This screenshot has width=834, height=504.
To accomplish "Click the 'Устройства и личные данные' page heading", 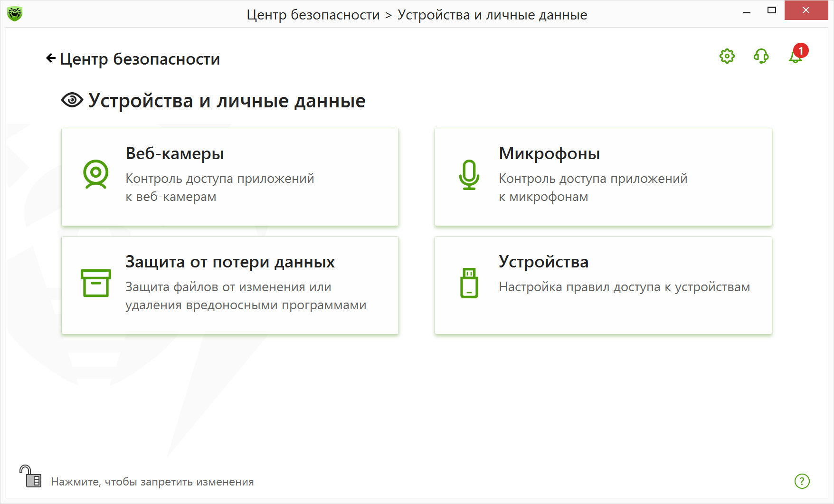I will tap(227, 101).
